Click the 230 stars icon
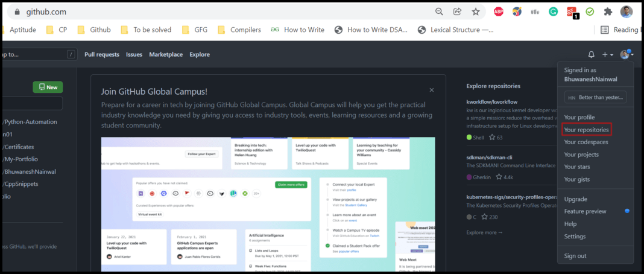The image size is (644, 274). pos(489,217)
